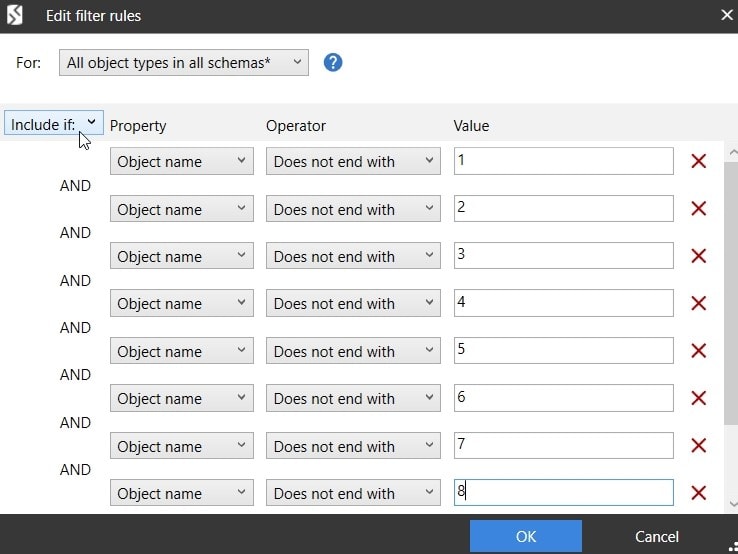Image resolution: width=738 pixels, height=554 pixels.
Task: Open Operator dropdown for rule value 2
Action: 353,209
